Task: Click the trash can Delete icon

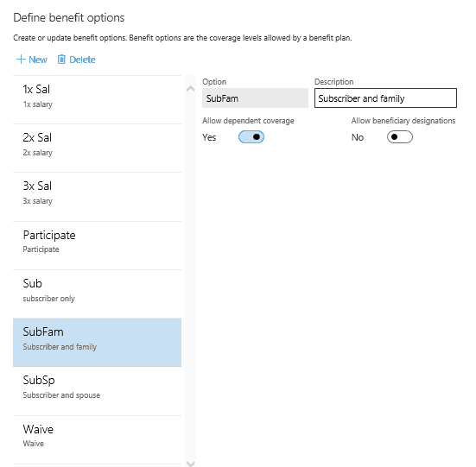Action: pyautogui.click(x=61, y=60)
